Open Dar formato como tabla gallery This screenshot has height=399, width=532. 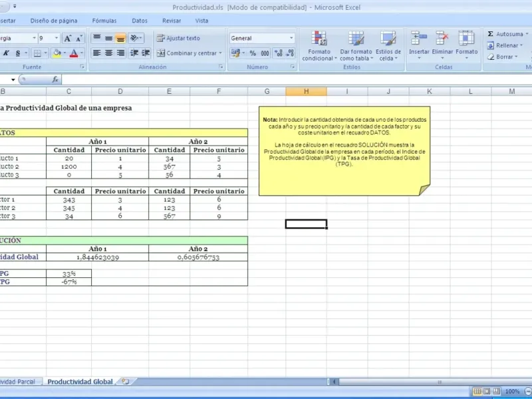click(356, 46)
